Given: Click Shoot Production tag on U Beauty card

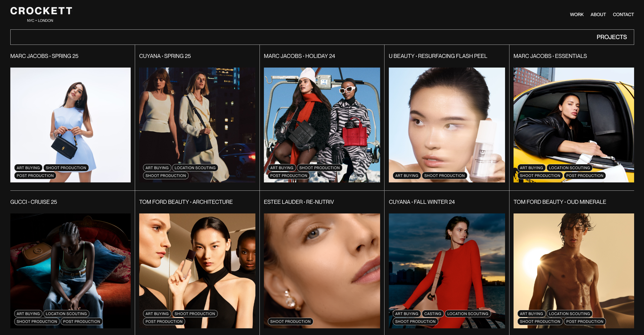Looking at the screenshot, I should [444, 176].
